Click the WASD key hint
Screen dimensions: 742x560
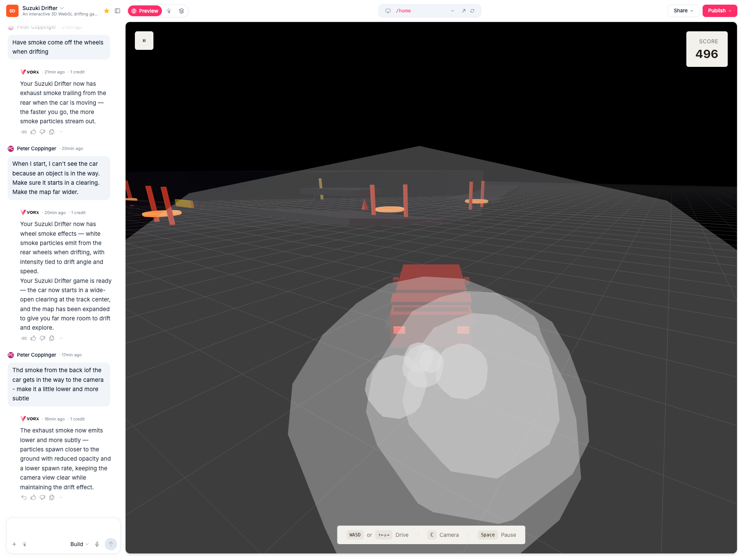pyautogui.click(x=355, y=535)
